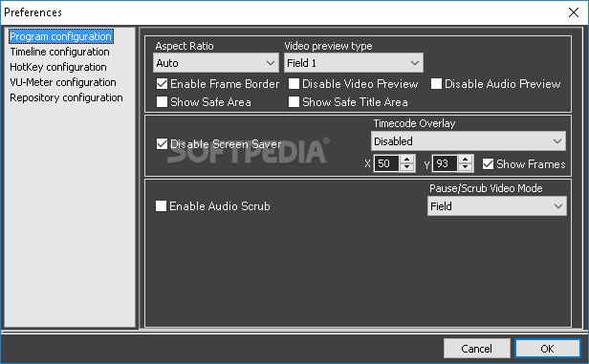Switch to HotKey configuration

point(58,67)
